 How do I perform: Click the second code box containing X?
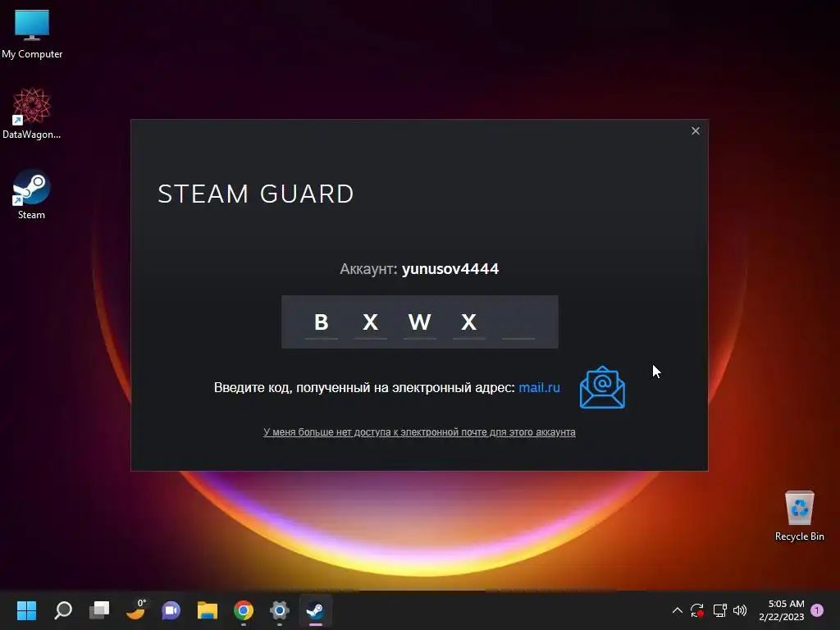(x=371, y=322)
